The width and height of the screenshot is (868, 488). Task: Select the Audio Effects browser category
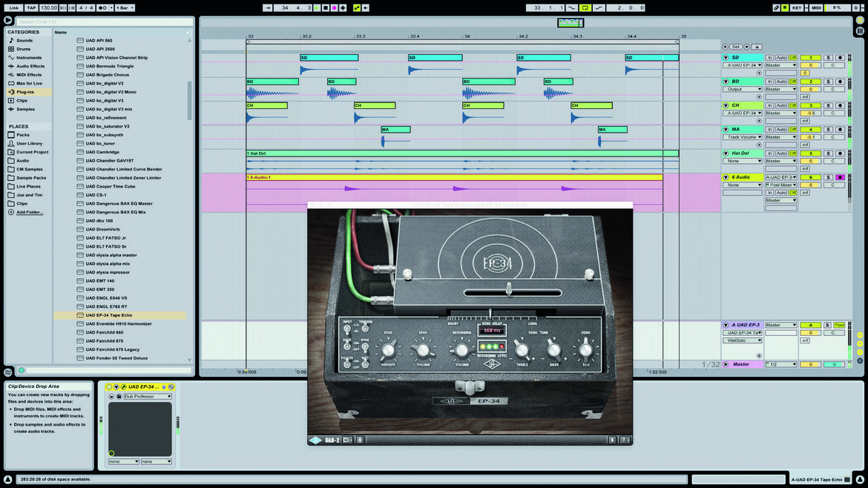pyautogui.click(x=30, y=67)
